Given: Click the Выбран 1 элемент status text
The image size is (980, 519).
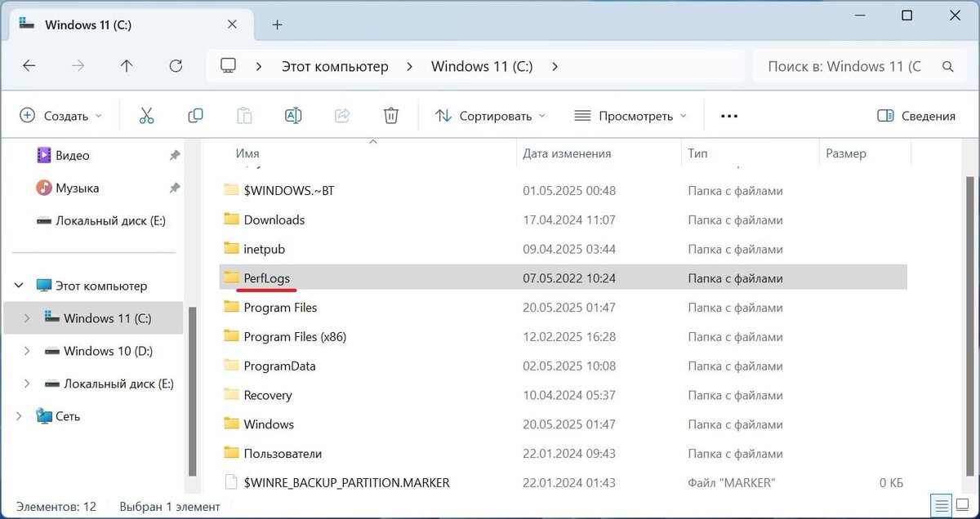Looking at the screenshot, I should (x=170, y=507).
